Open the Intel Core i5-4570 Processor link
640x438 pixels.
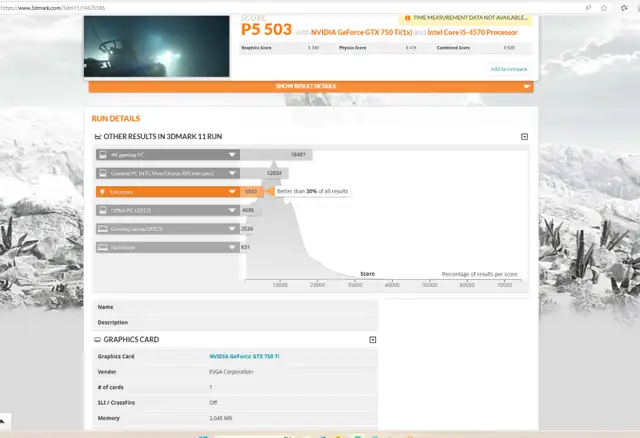pos(472,32)
